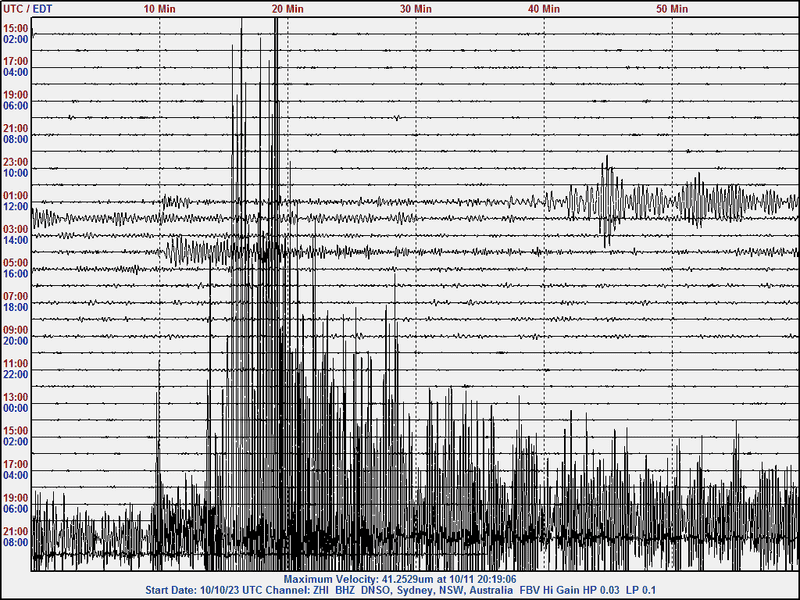This screenshot has height=600, width=800.
Task: Click the blue "22:00" EDT time label
Action: 16,374
